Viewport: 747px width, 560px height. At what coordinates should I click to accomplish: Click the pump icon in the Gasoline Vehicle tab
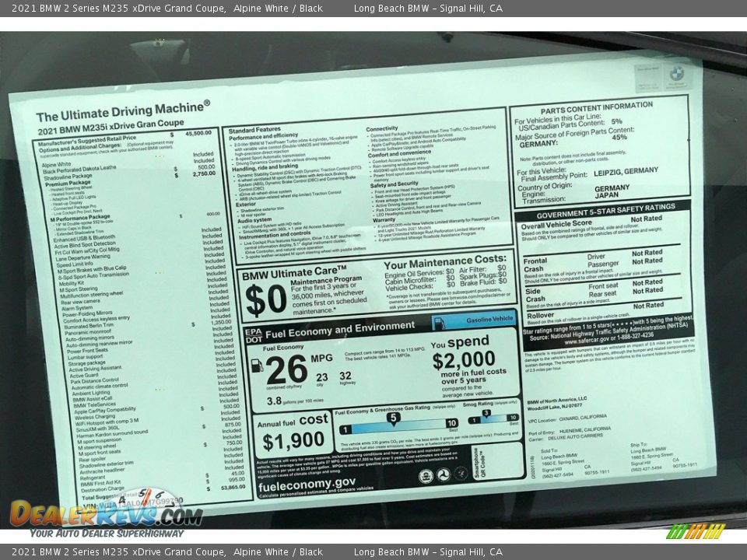[439, 322]
